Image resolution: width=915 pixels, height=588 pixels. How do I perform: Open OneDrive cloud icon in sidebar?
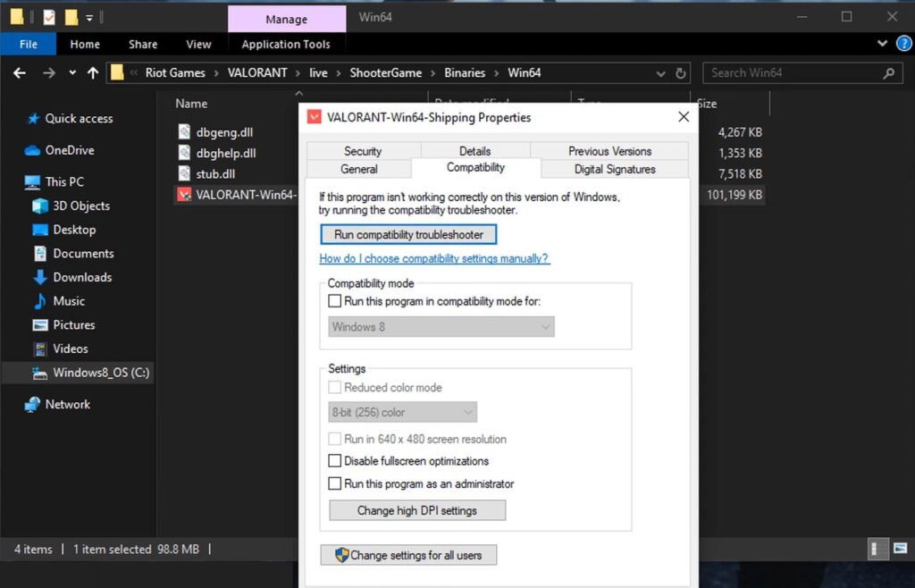pos(32,150)
